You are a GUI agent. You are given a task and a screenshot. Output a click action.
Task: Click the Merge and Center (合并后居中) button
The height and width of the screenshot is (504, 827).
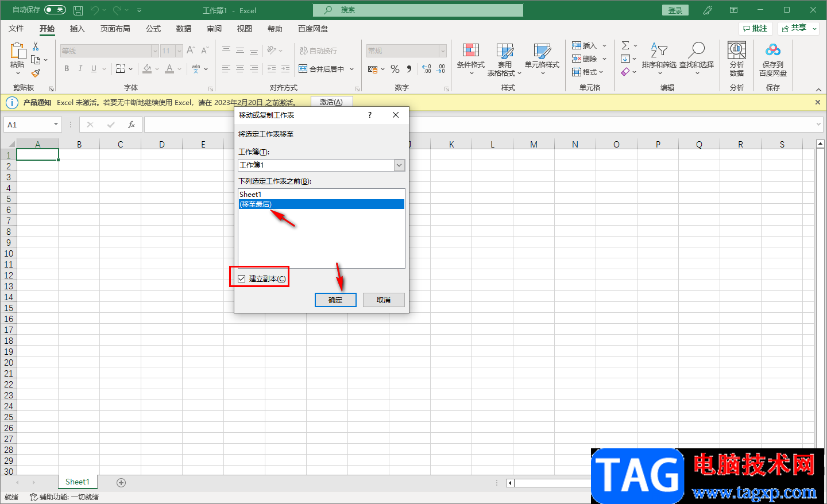[x=322, y=69]
